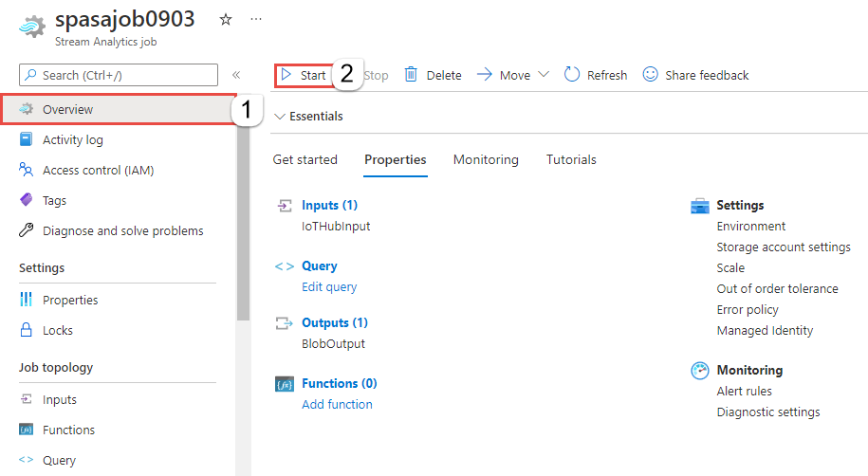Screen dimensions: 868x476
Task: Click the disabled Stop button
Action: [377, 75]
